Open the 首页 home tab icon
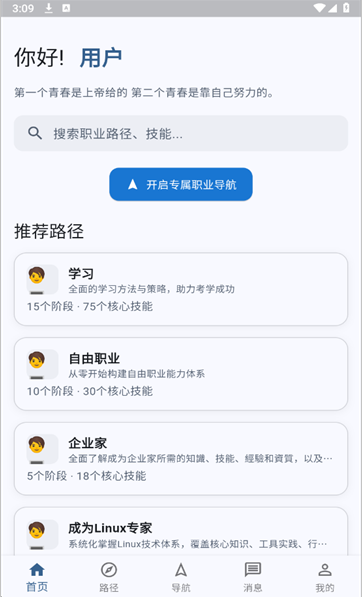 click(x=37, y=570)
